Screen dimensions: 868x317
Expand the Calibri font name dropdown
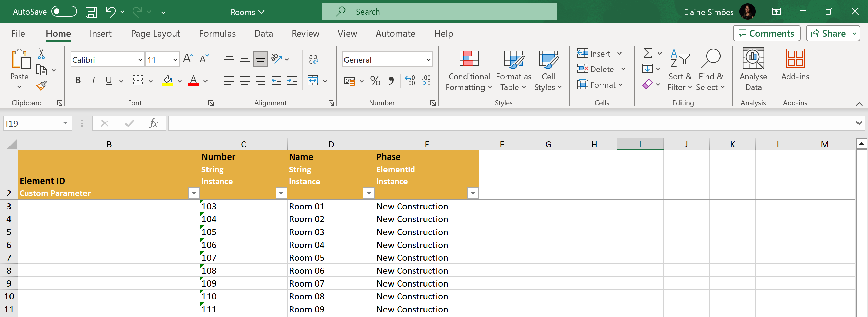[140, 60]
